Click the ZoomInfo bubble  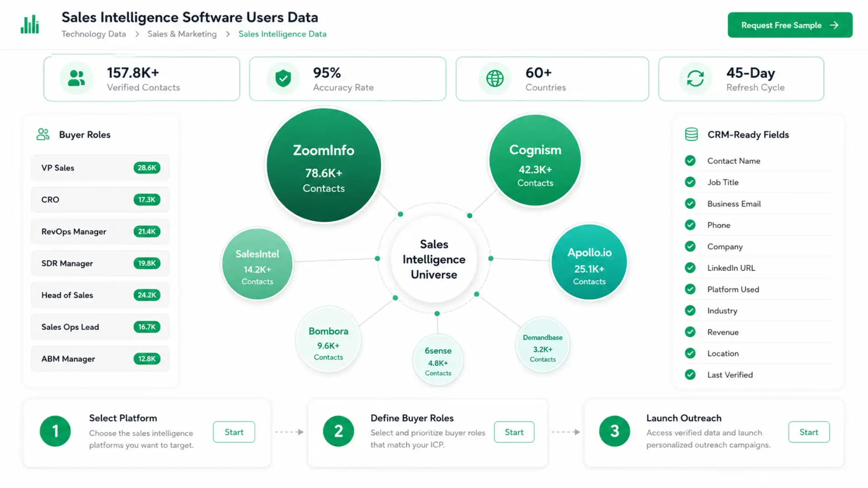324,165
